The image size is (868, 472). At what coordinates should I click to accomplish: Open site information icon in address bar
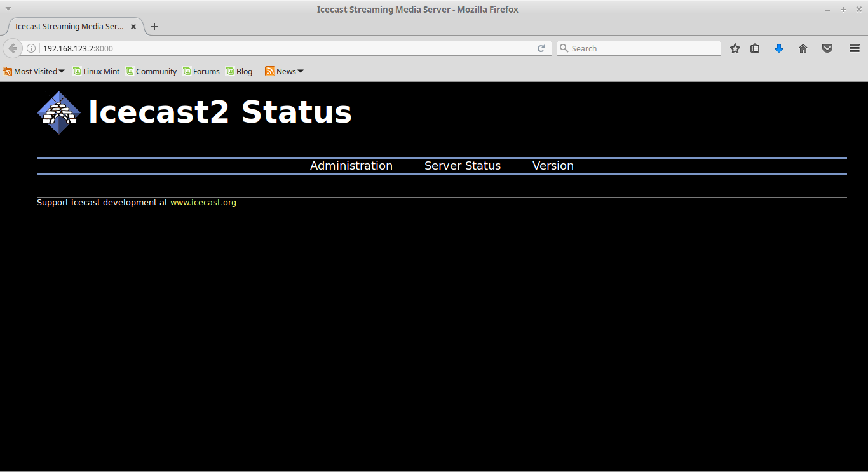(x=31, y=48)
